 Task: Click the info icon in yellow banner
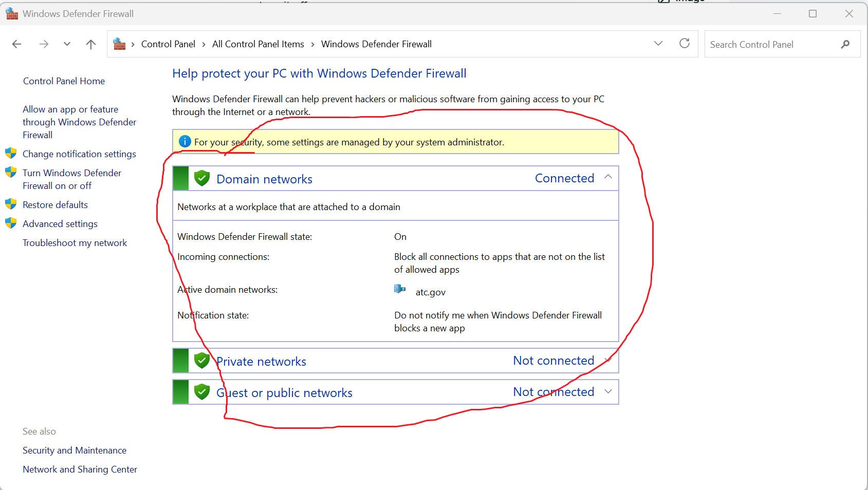click(184, 141)
